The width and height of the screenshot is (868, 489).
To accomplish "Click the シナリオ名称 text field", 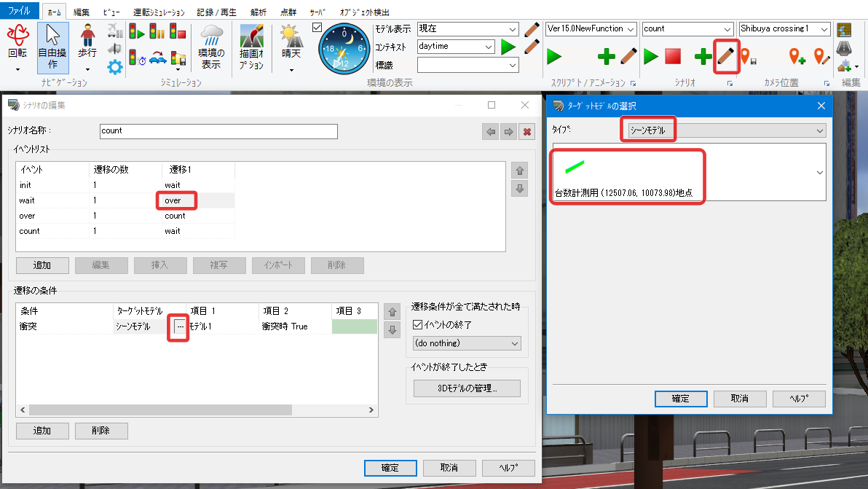I will [218, 131].
